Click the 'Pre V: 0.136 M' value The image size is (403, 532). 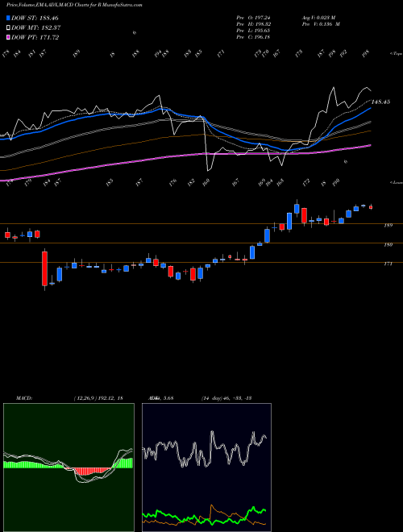point(321,24)
